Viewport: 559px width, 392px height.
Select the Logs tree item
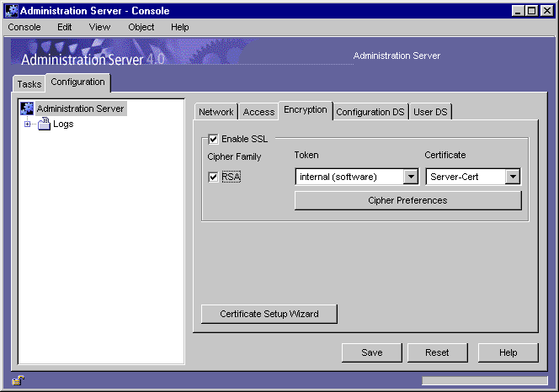click(63, 124)
